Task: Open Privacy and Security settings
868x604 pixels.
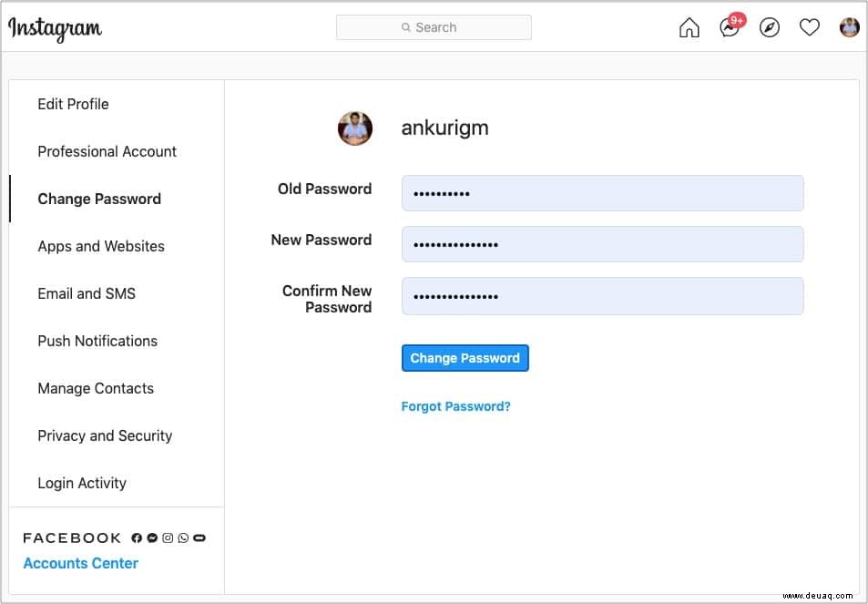Action: pyautogui.click(x=105, y=435)
